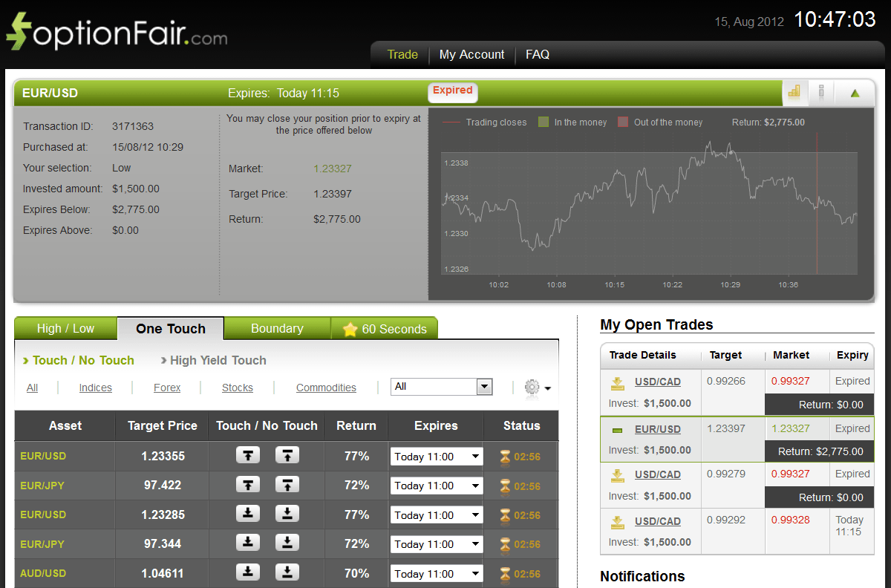The height and width of the screenshot is (588, 891).
Task: Click first down-arrow button in EUR/USD 1.23285 row
Action: click(x=248, y=514)
